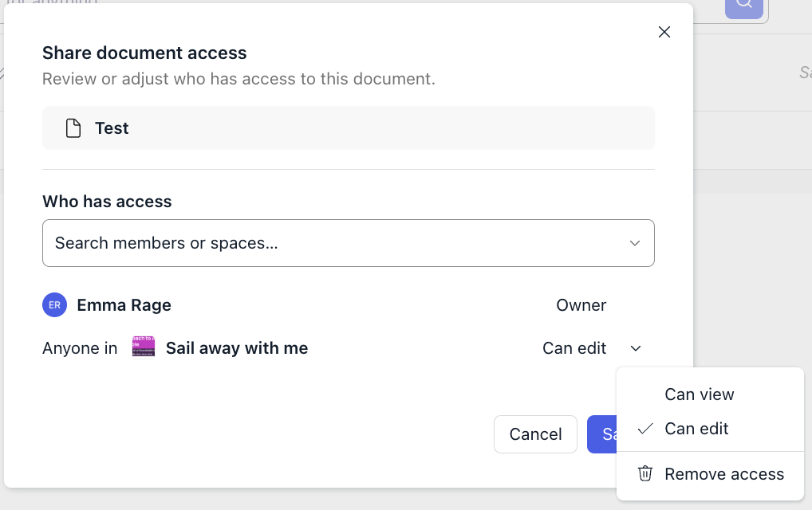Click the purple search icon button at top
This screenshot has width=812, height=510.
(743, 5)
